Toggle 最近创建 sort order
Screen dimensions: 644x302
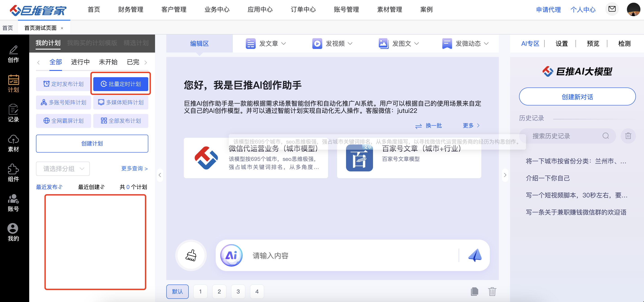[91, 187]
